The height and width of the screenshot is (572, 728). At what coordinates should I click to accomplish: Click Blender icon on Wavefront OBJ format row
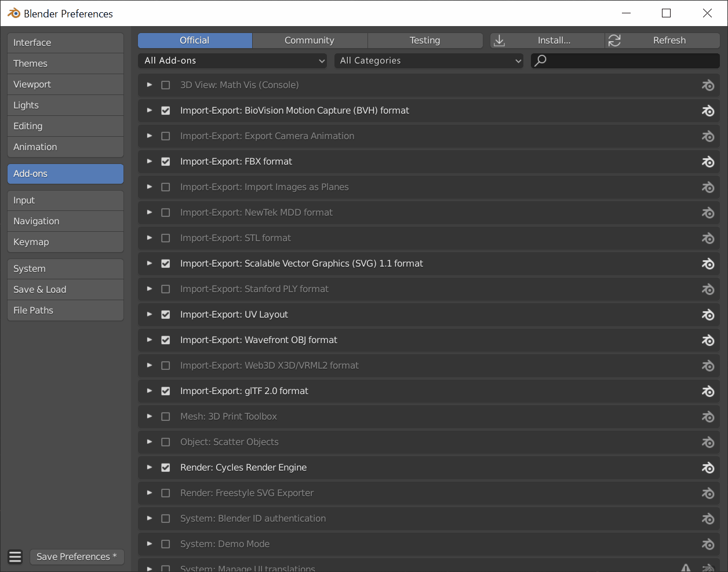[708, 340]
